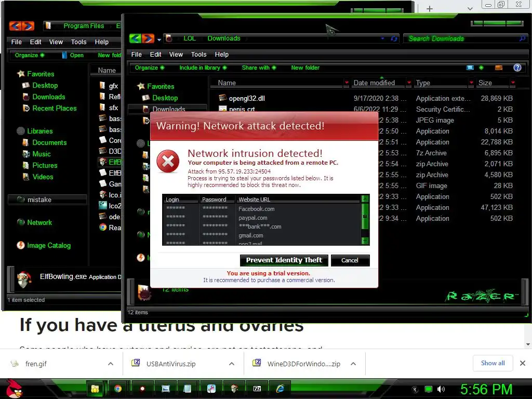Select mistake in the left navigation pane
Image resolution: width=532 pixels, height=399 pixels.
pyautogui.click(x=47, y=199)
